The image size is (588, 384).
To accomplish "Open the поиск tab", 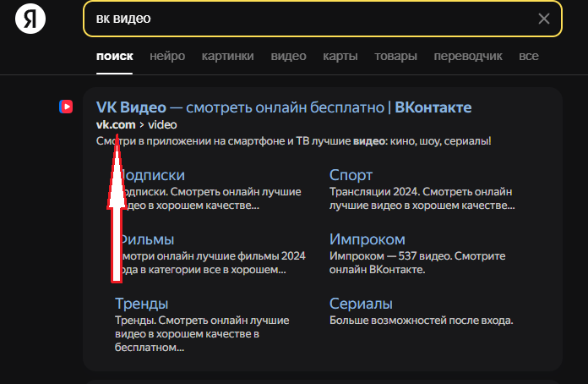I will tap(115, 57).
